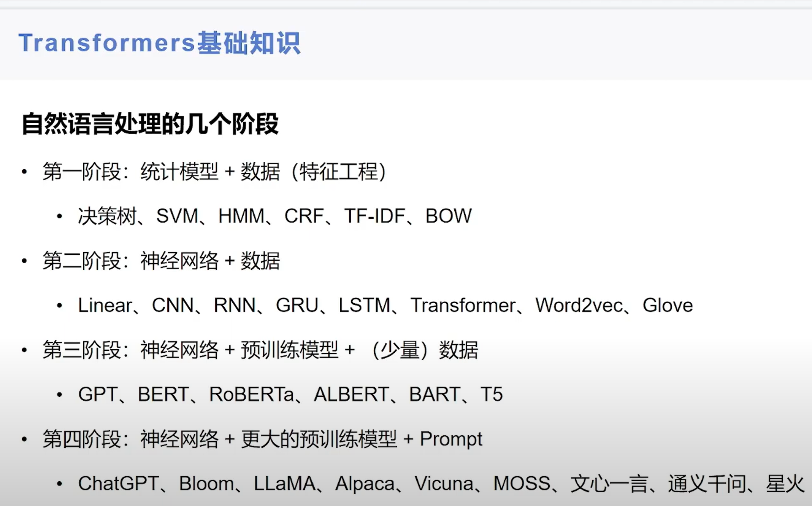Click the term 'MOSS'

click(x=522, y=484)
